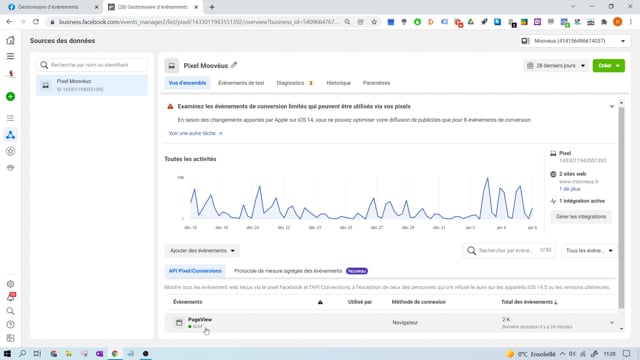
Task: Open Windows taskbar search
Action: (22, 353)
